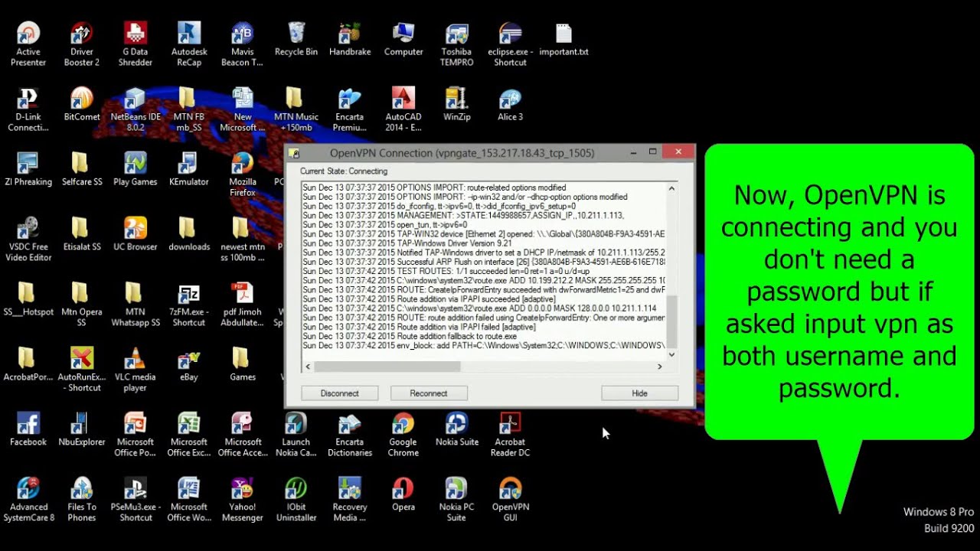Screen dimensions: 980x551
Task: Select the Driver Booster 2 icon
Action: tap(82, 44)
